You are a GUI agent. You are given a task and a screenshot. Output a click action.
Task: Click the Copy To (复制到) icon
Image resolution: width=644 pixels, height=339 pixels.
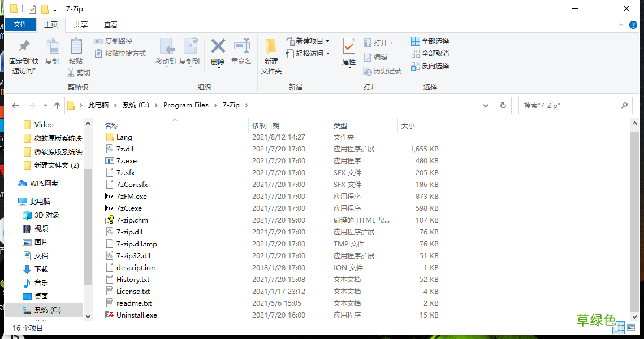pyautogui.click(x=191, y=46)
